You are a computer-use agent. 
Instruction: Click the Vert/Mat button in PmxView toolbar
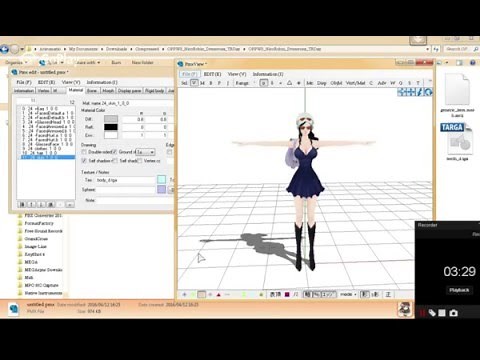(355, 83)
